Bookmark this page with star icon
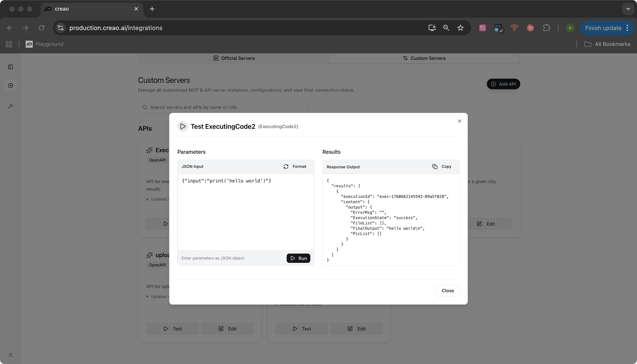Image resolution: width=637 pixels, height=364 pixels. pyautogui.click(x=460, y=28)
